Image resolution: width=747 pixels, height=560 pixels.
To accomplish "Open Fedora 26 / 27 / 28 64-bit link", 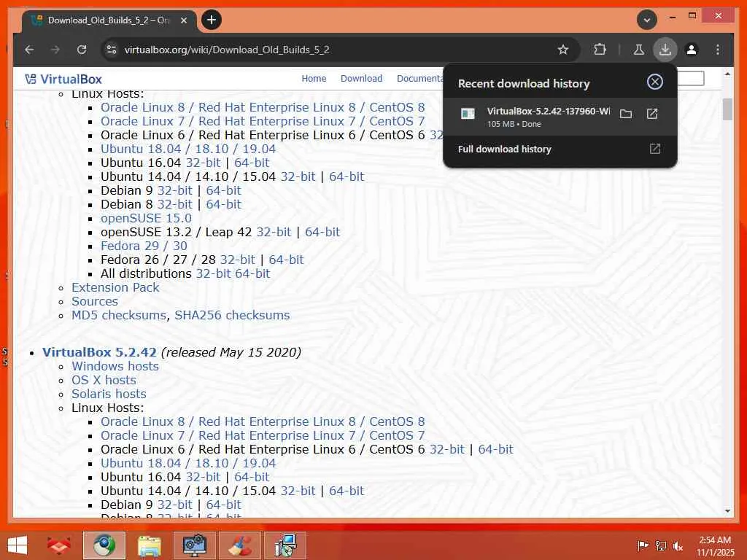I will [x=286, y=260].
